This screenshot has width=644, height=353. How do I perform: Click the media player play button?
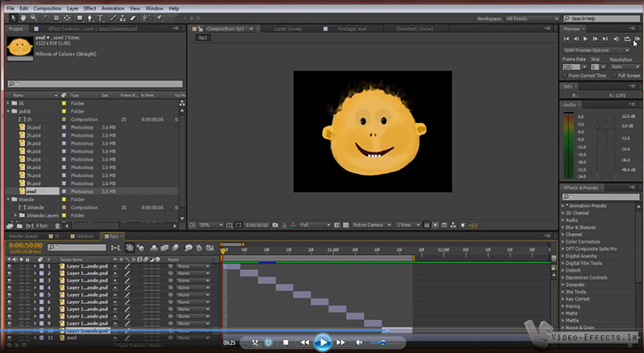click(323, 342)
